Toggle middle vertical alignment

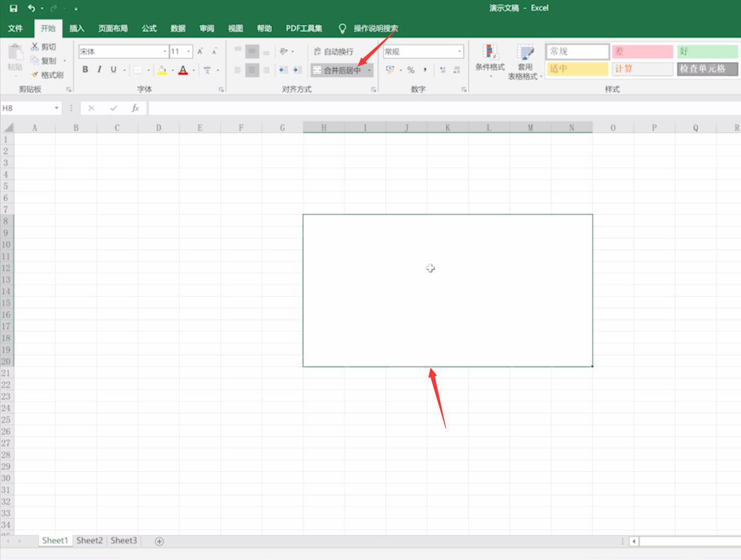252,51
